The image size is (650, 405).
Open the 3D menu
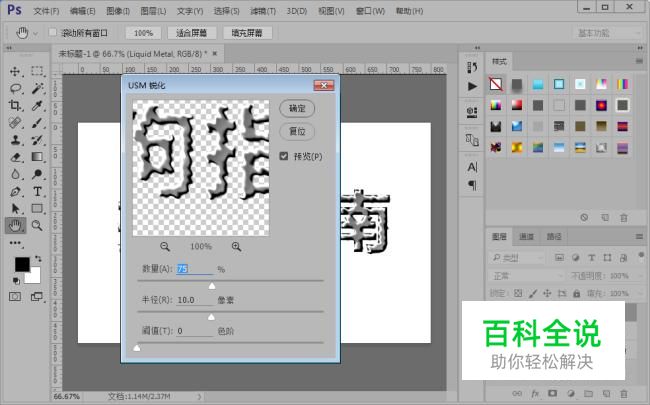coord(297,11)
